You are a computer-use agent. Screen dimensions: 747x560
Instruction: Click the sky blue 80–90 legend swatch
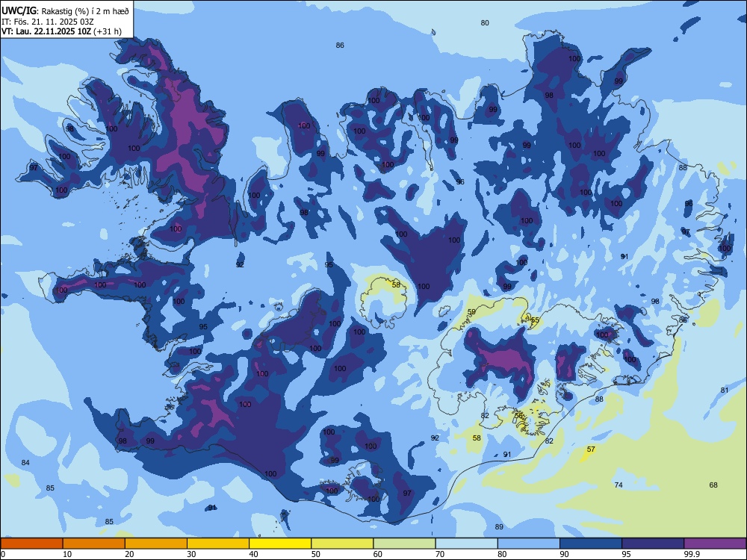[529, 544]
